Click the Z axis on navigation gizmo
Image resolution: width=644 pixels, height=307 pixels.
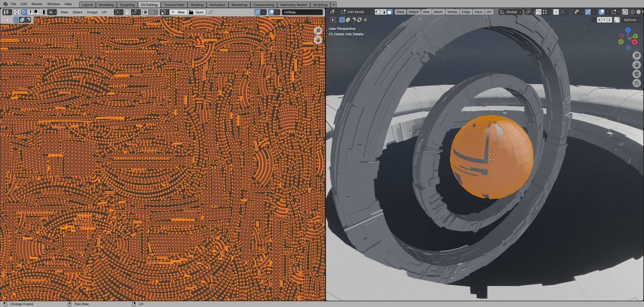coord(628,30)
